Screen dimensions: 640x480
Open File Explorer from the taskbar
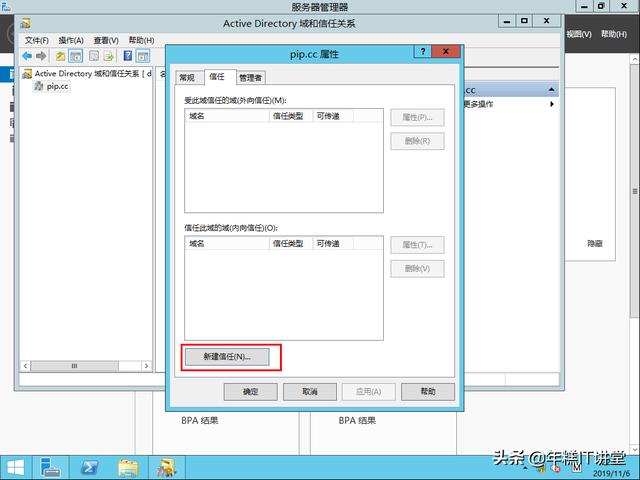[x=128, y=468]
